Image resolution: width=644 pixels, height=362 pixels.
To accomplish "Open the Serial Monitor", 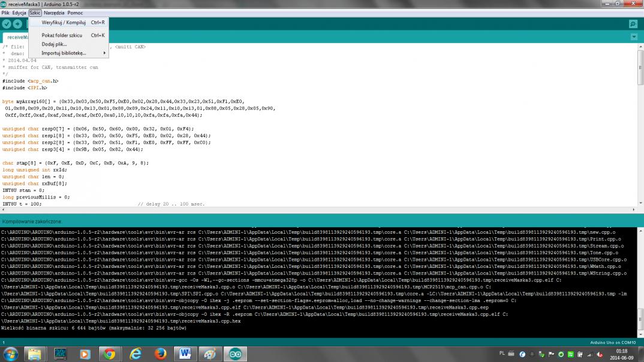I will tap(633, 24).
